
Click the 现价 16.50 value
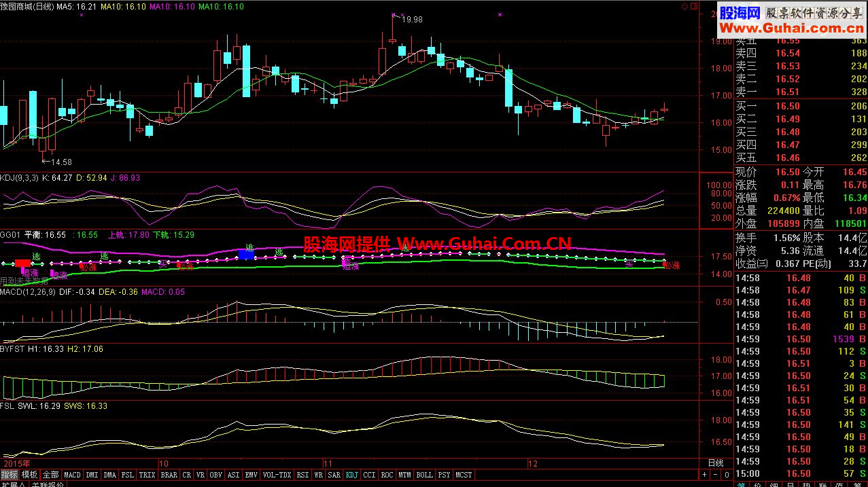788,173
